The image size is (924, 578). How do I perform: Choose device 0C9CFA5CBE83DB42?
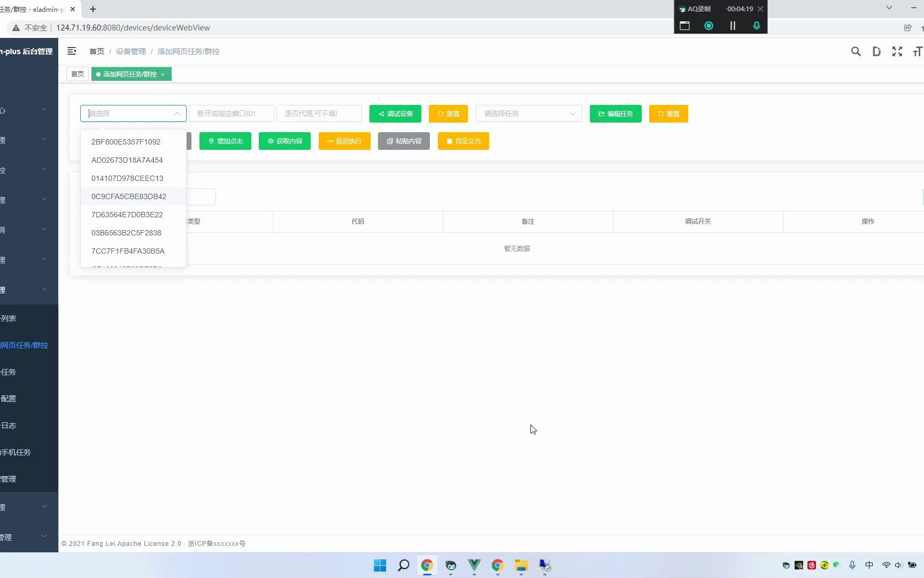coord(133,196)
